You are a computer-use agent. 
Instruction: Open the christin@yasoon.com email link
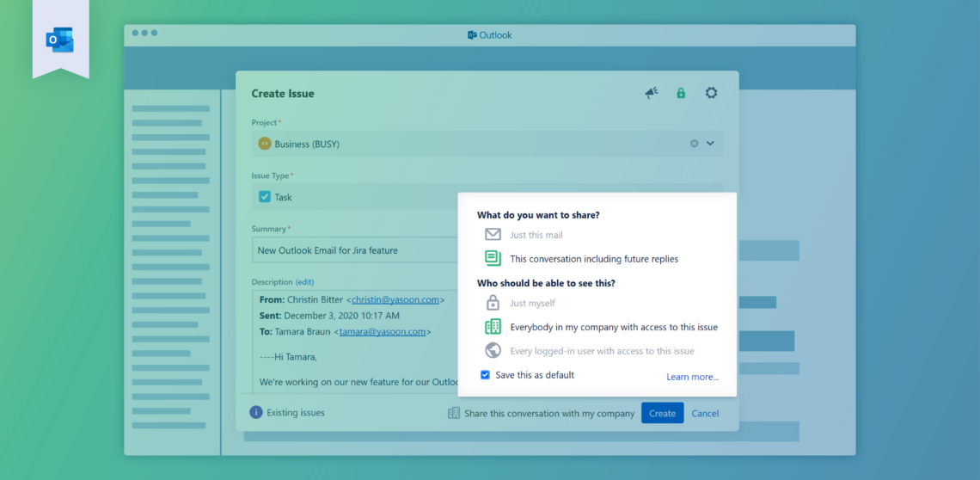pos(395,299)
